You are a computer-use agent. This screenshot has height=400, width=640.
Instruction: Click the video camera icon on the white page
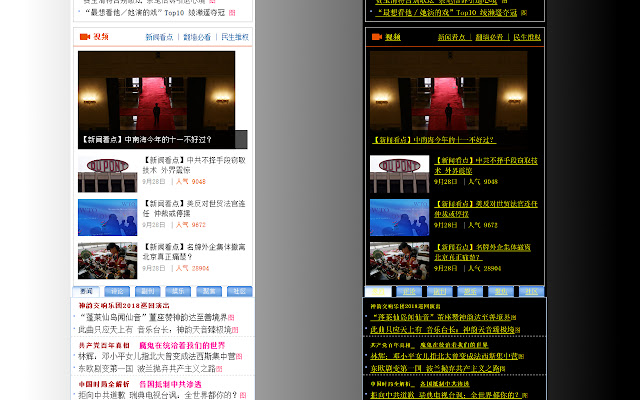(85, 37)
